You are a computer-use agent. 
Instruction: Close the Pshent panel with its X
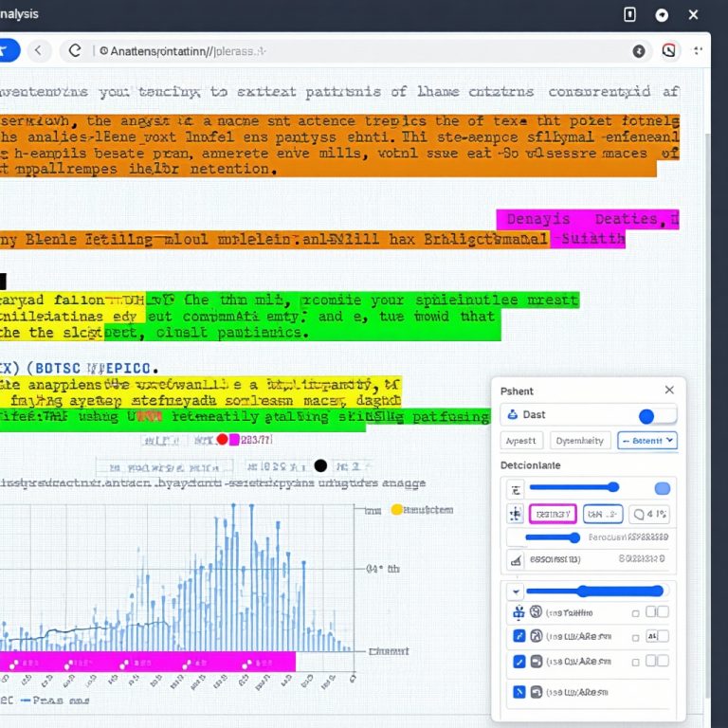point(669,390)
